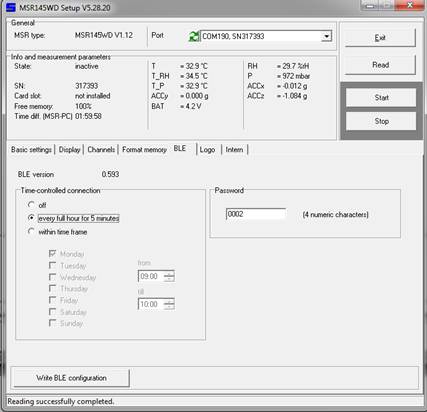The image size is (427, 412).
Task: Click MSR type value MSR145WD V1.12
Action: pos(104,35)
